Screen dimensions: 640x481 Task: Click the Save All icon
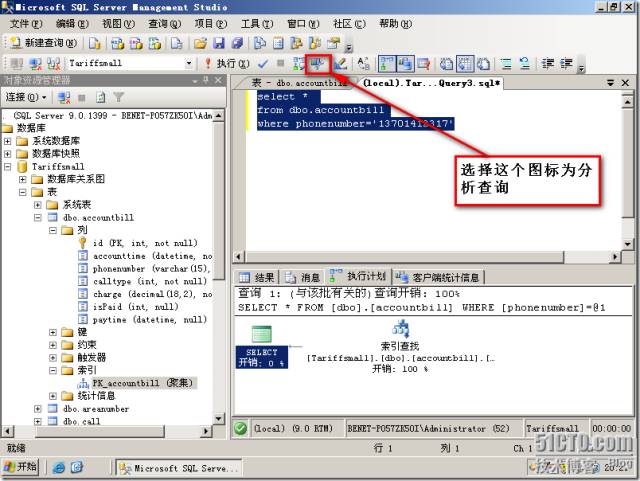[x=237, y=43]
